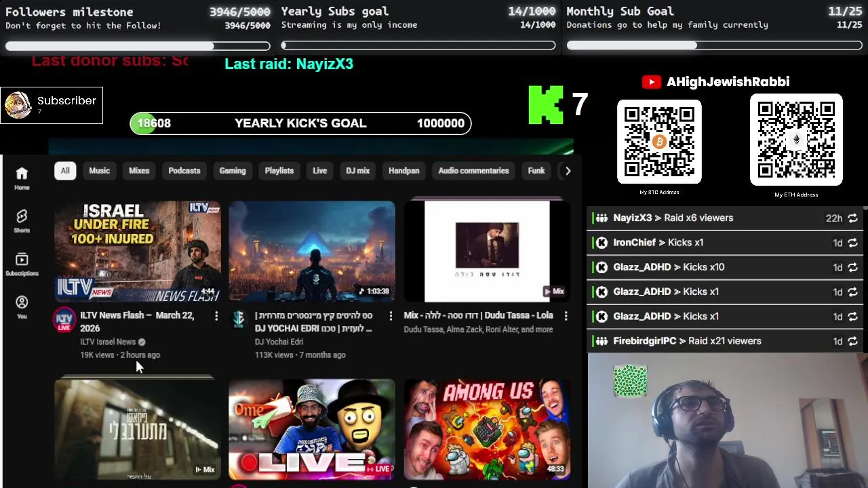The width and height of the screenshot is (868, 488).
Task: Click the Kick icon beside IronChief
Action: 601,243
